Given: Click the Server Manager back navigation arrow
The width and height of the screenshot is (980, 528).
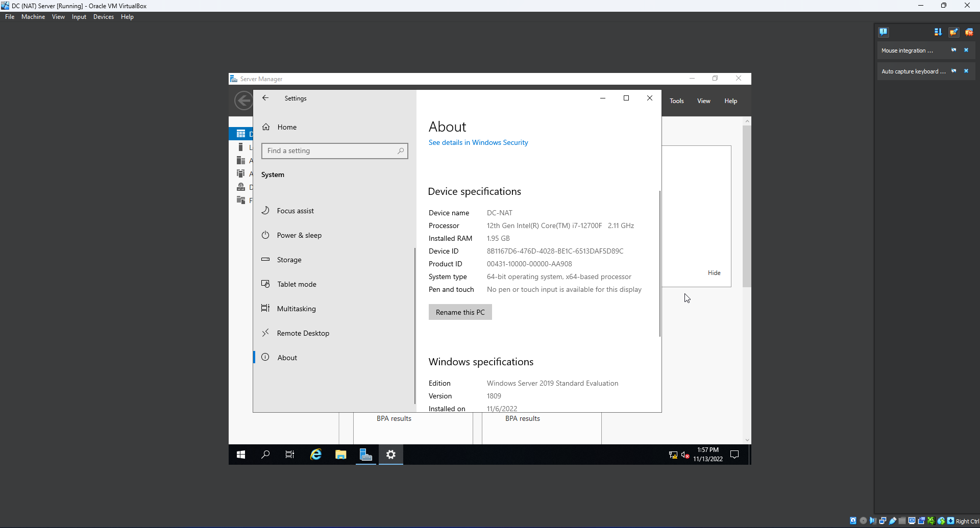Looking at the screenshot, I should [243, 100].
